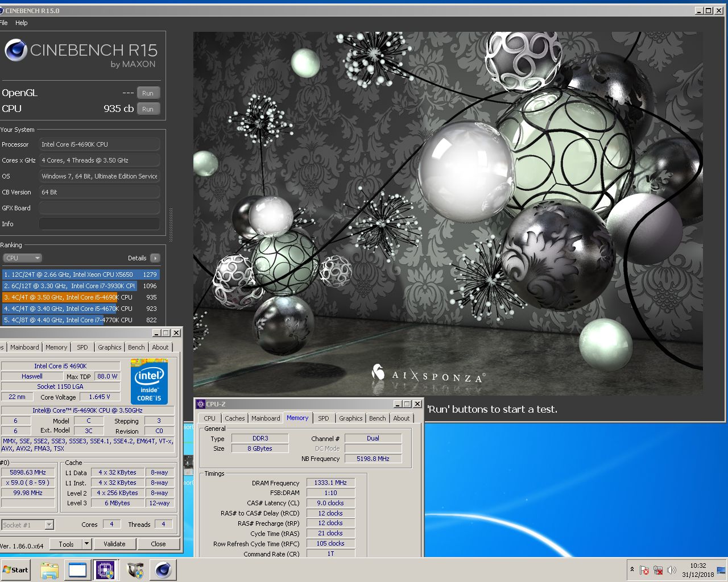Open CPU tab in front CPU-Z window

(x=210, y=418)
